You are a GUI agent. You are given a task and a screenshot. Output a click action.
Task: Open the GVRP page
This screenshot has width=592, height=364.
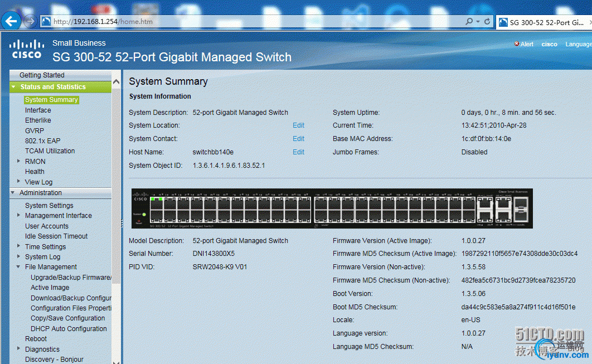coord(35,130)
